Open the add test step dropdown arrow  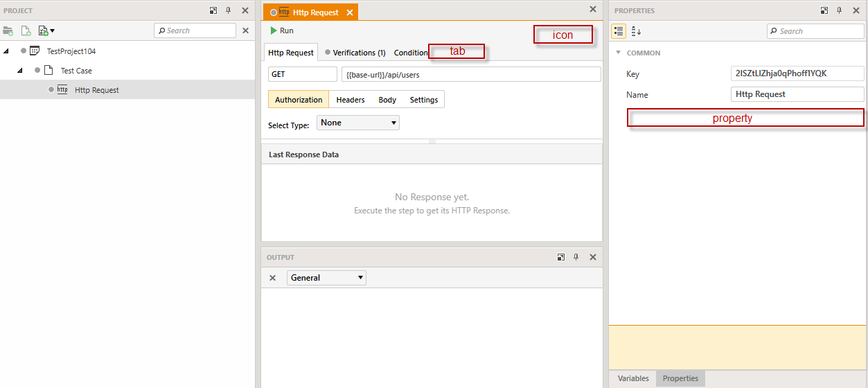[x=52, y=31]
